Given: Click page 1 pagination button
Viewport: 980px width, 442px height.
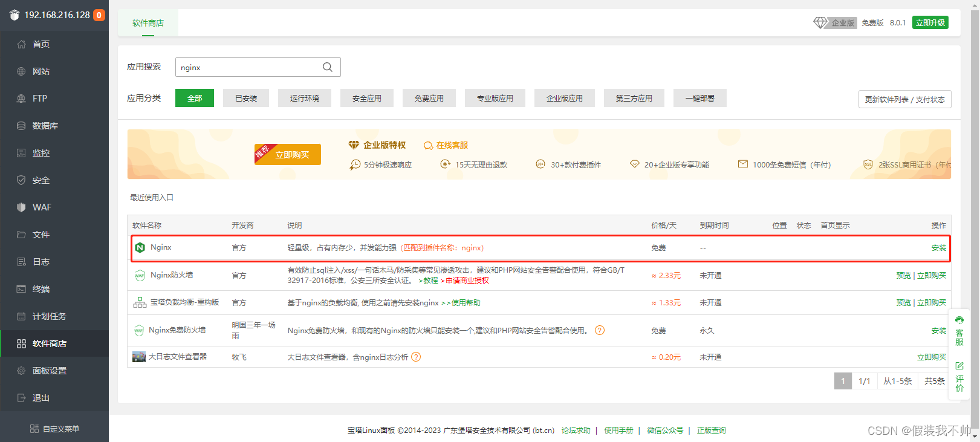Looking at the screenshot, I should [843, 381].
